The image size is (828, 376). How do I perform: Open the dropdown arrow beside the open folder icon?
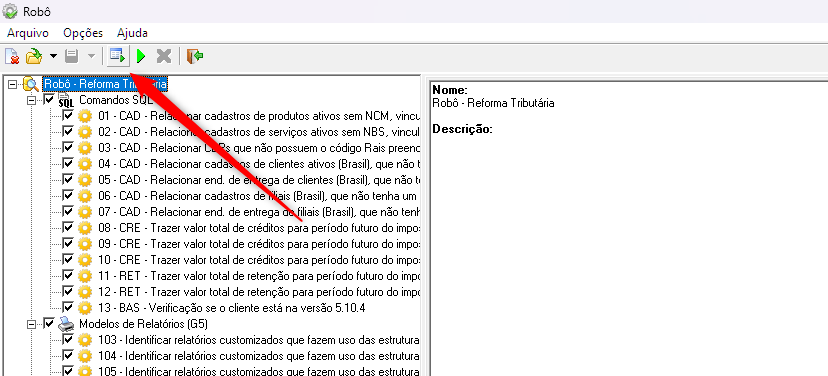pos(53,55)
